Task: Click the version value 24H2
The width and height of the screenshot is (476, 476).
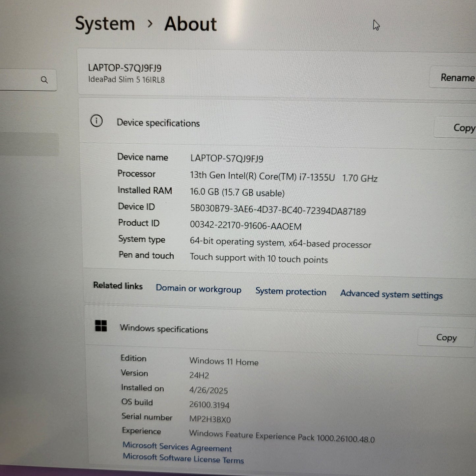Action: [199, 375]
